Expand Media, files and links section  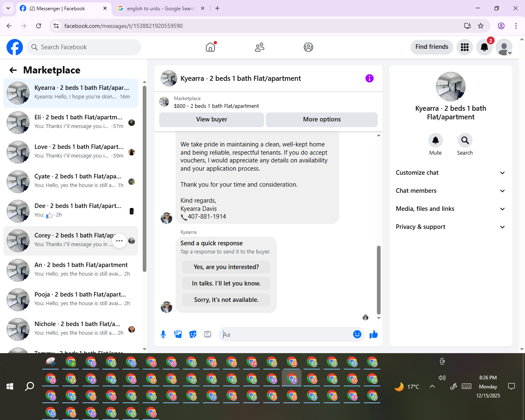click(x=450, y=209)
